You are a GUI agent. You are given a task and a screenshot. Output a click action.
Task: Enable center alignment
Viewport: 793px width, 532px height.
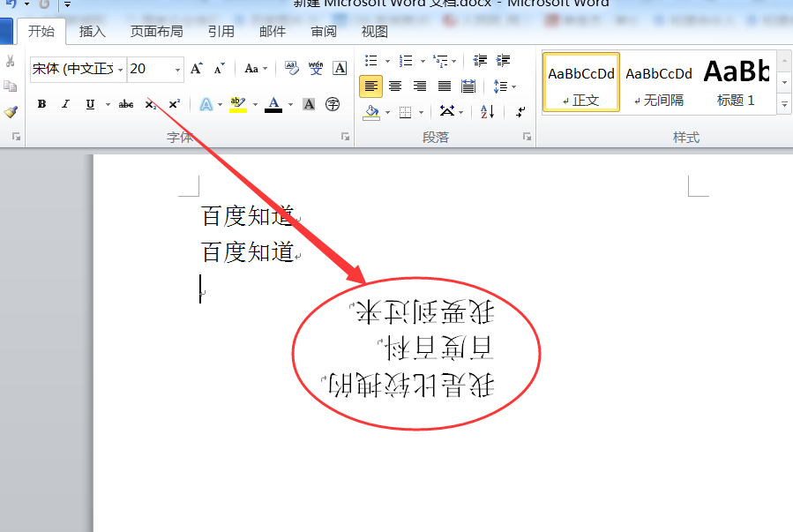(x=394, y=86)
